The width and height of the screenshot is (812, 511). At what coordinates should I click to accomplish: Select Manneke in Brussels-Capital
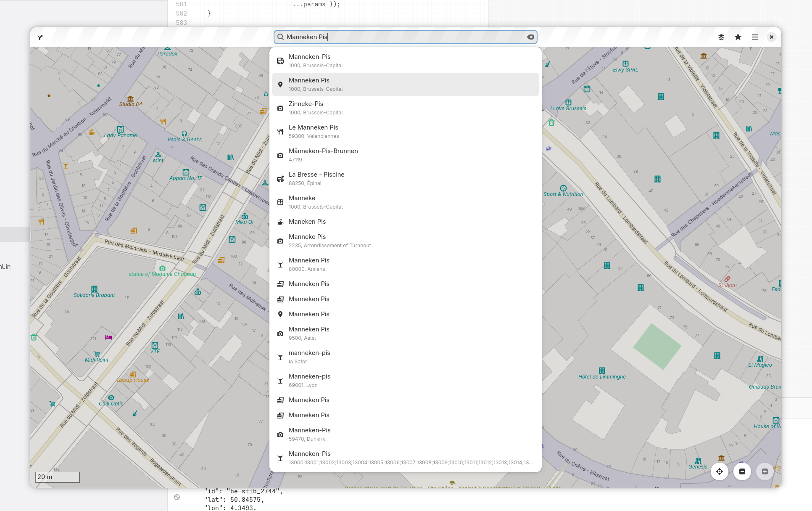[x=405, y=202]
